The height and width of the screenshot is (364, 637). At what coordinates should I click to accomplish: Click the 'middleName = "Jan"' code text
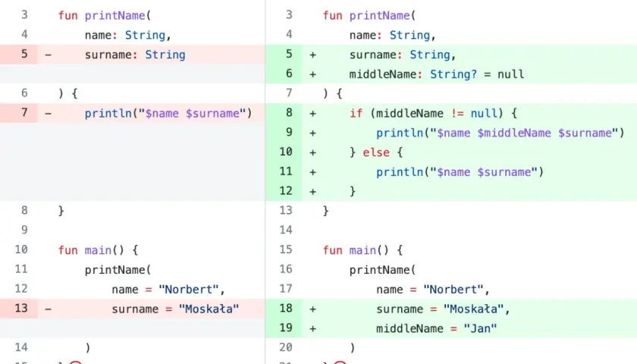pos(436,328)
